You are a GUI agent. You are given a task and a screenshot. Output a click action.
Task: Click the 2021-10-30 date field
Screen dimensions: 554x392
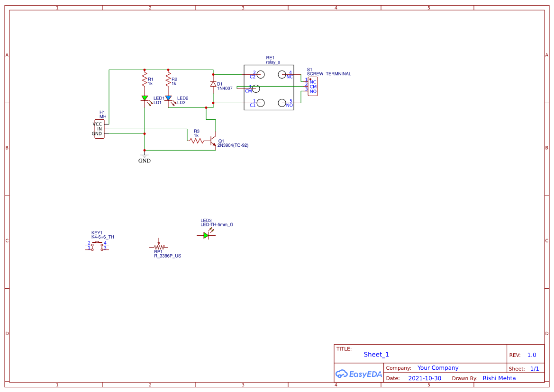pos(425,378)
